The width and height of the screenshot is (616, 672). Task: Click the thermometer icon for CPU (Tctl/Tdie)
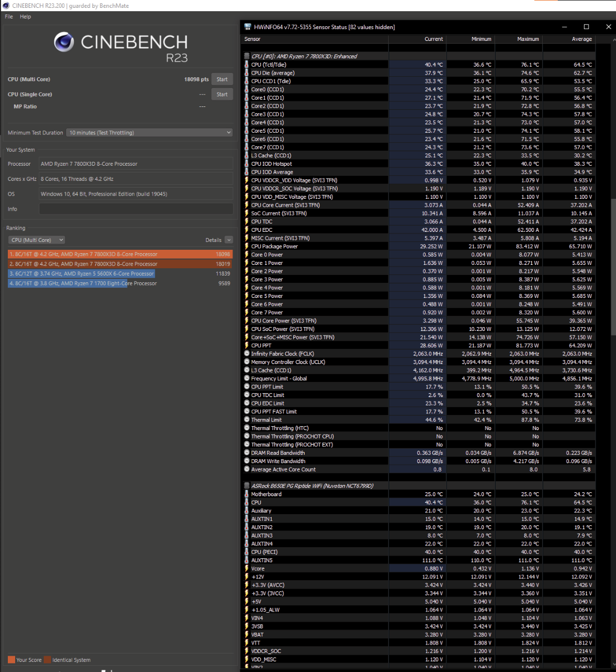point(246,64)
